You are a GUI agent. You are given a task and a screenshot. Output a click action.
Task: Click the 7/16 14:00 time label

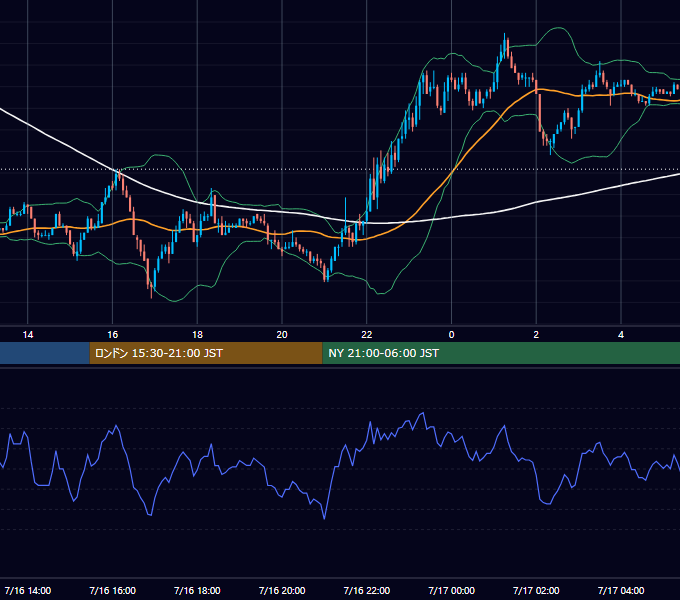pos(28,590)
